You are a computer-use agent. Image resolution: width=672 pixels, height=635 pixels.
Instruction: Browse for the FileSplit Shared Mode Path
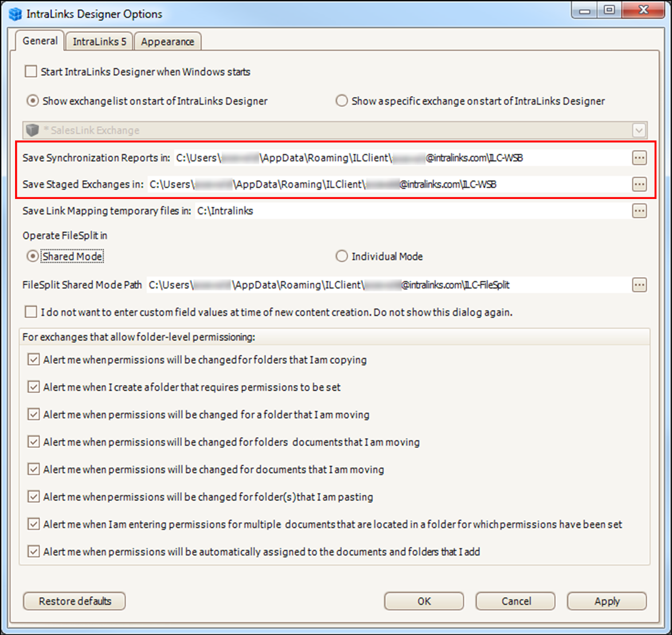[639, 285]
